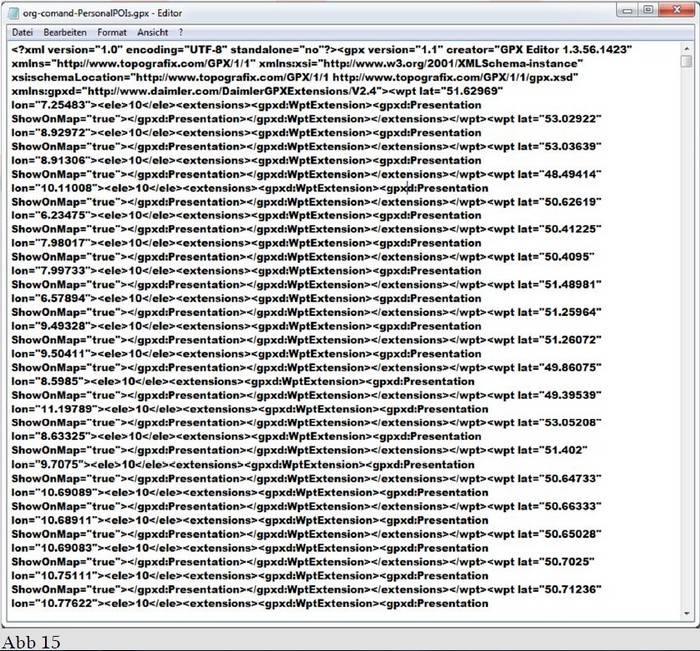
Task: Open the Datei menu
Action: 22,32
